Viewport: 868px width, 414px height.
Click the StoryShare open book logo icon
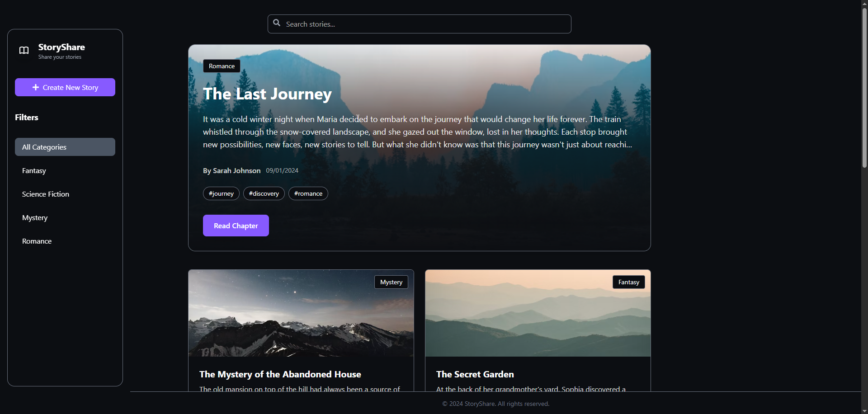pyautogui.click(x=24, y=50)
